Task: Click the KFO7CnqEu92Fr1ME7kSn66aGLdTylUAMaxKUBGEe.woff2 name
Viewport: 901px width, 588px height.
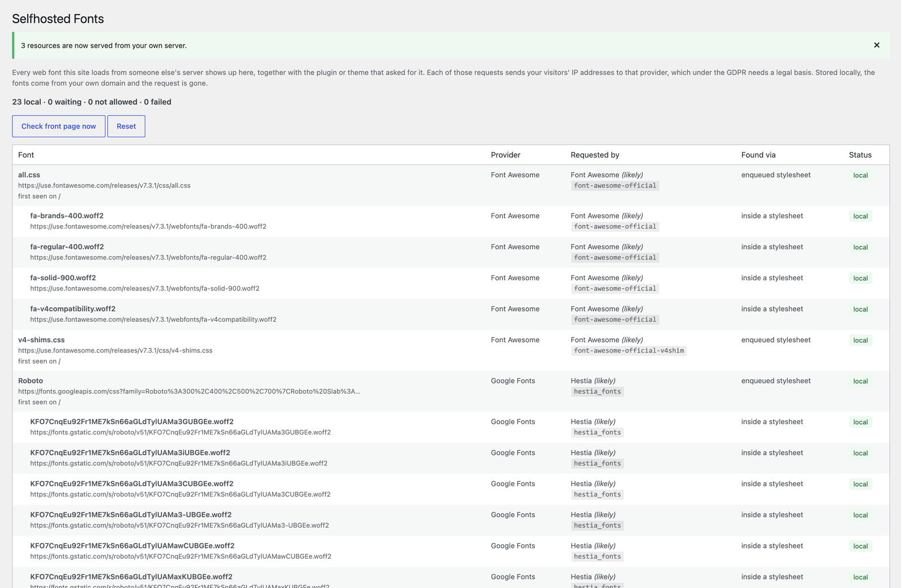Action: point(131,577)
